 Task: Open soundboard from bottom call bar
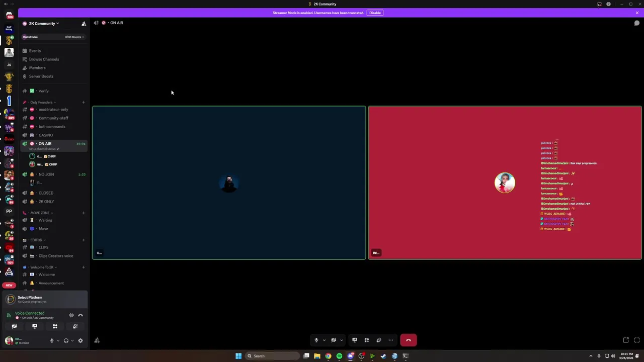click(x=379, y=340)
